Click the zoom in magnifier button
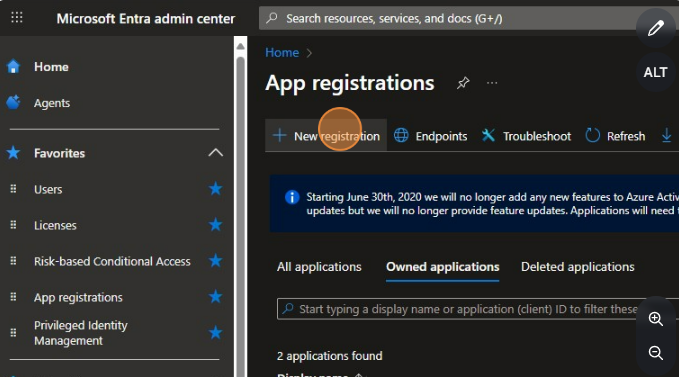 click(656, 319)
